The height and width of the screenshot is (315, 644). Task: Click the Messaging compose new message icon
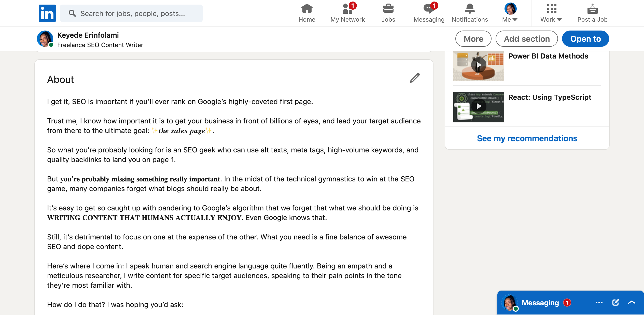tap(615, 303)
